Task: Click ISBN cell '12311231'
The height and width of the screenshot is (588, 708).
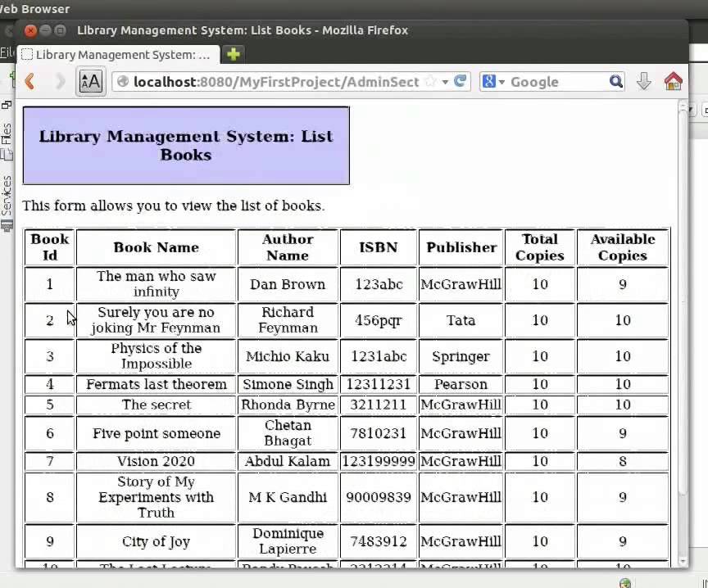Action: pos(379,384)
